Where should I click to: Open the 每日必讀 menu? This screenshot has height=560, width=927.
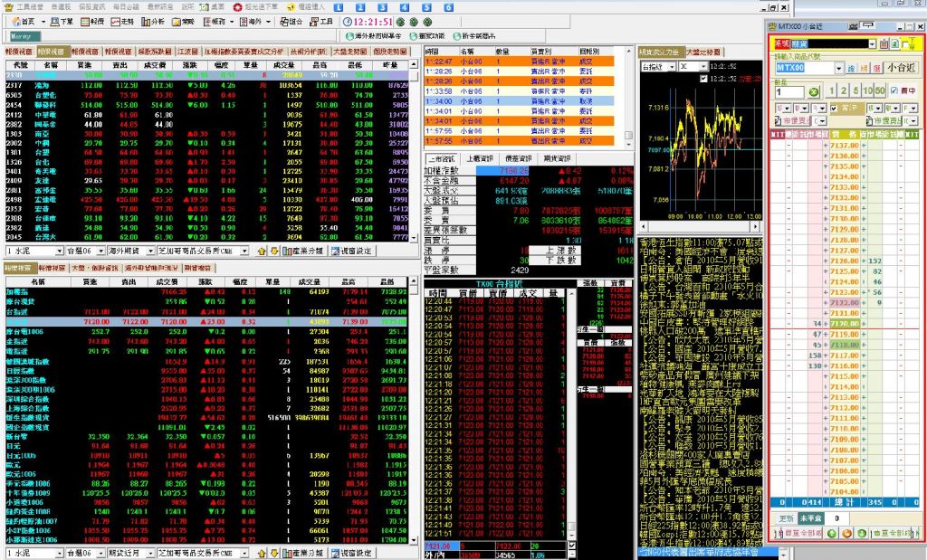[125, 7]
